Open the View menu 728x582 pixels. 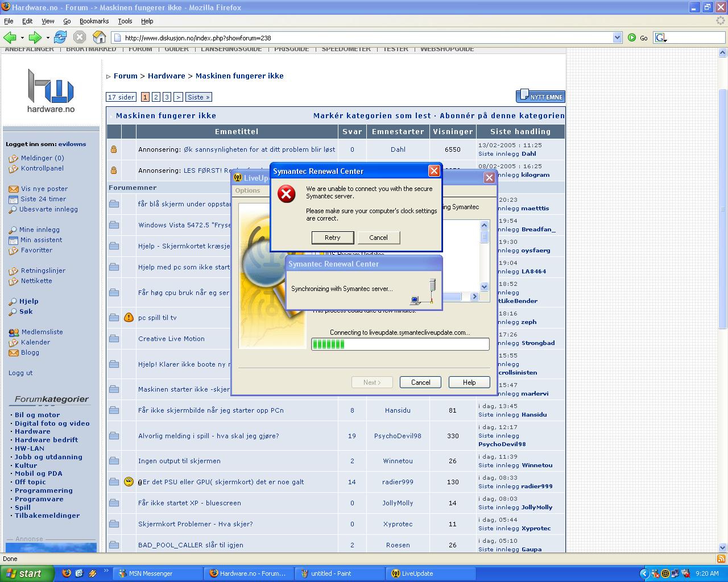[48, 21]
